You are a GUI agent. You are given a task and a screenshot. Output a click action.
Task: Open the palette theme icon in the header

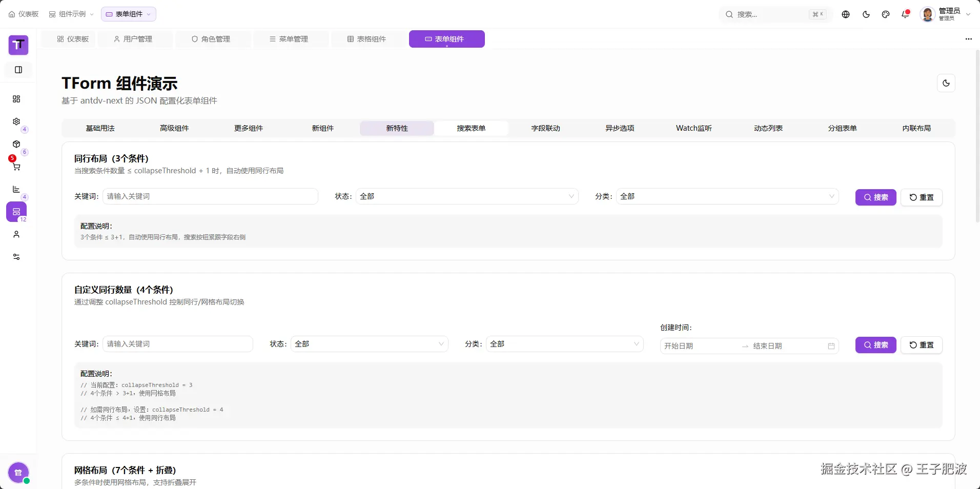point(886,14)
